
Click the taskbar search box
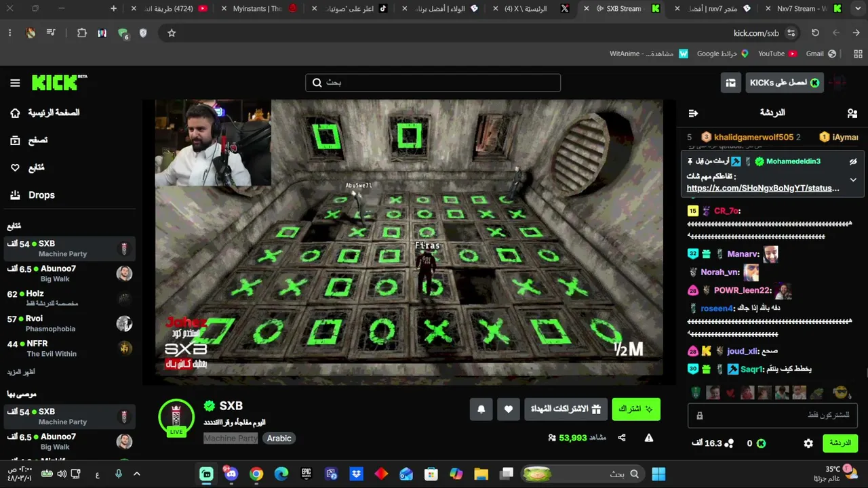[583, 474]
